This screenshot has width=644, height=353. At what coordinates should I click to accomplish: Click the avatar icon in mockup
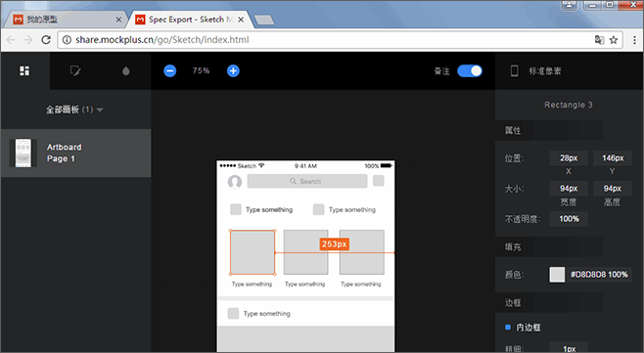[x=235, y=182]
